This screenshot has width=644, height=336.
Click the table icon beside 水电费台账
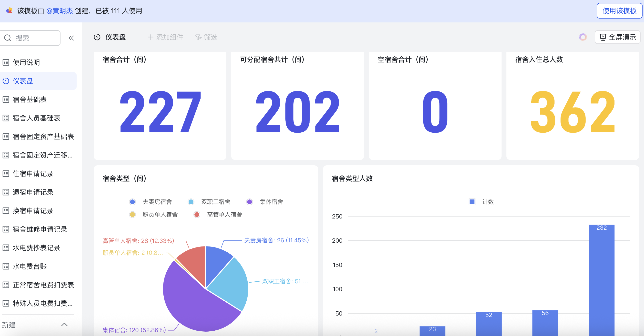tap(6, 266)
